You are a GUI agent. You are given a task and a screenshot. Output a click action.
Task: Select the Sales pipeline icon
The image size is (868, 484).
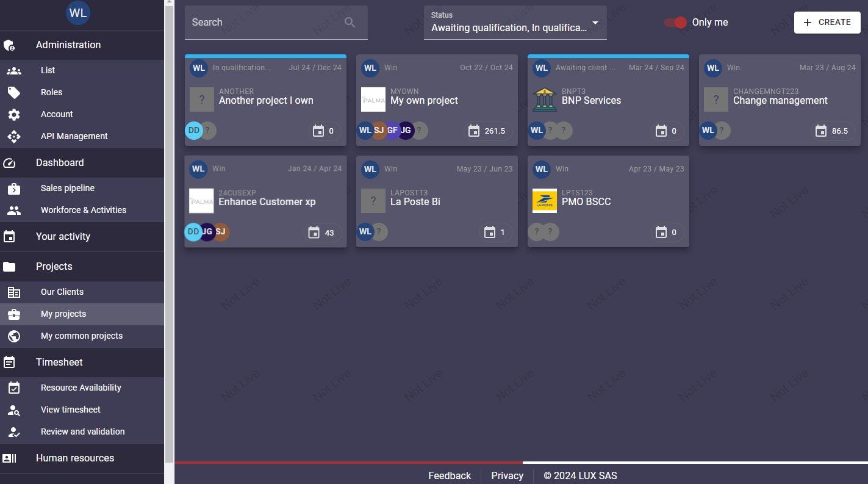[14, 188]
